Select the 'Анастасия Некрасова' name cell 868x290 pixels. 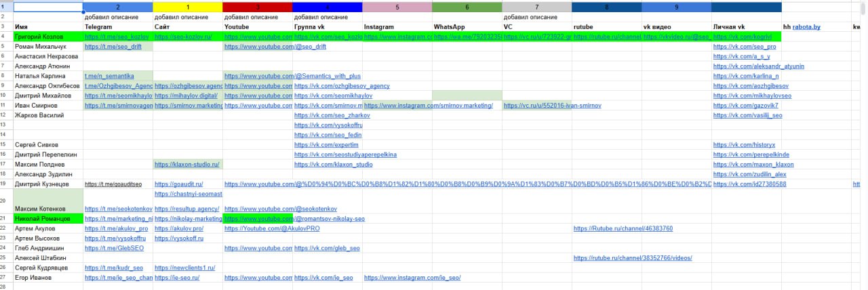(48, 56)
